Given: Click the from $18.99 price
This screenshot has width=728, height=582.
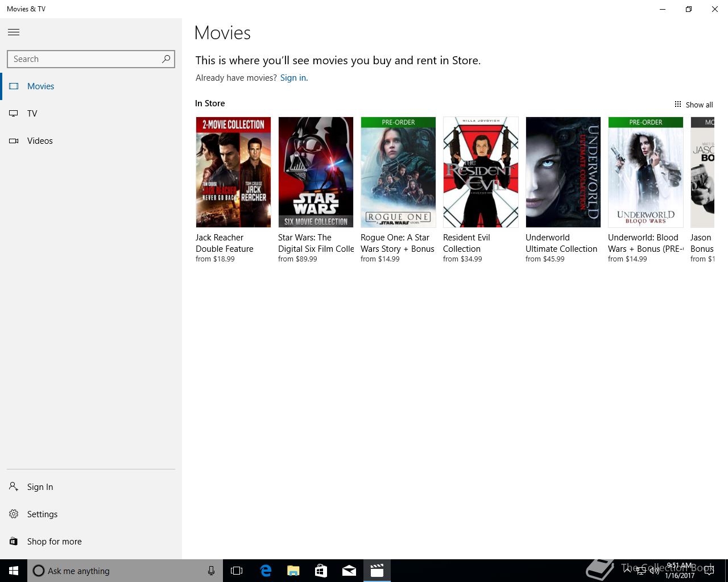Looking at the screenshot, I should [215, 259].
